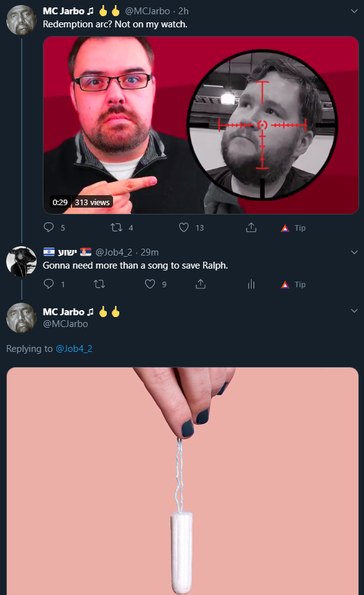Open MC Jarbo's avatar on top tweet

coord(21,20)
